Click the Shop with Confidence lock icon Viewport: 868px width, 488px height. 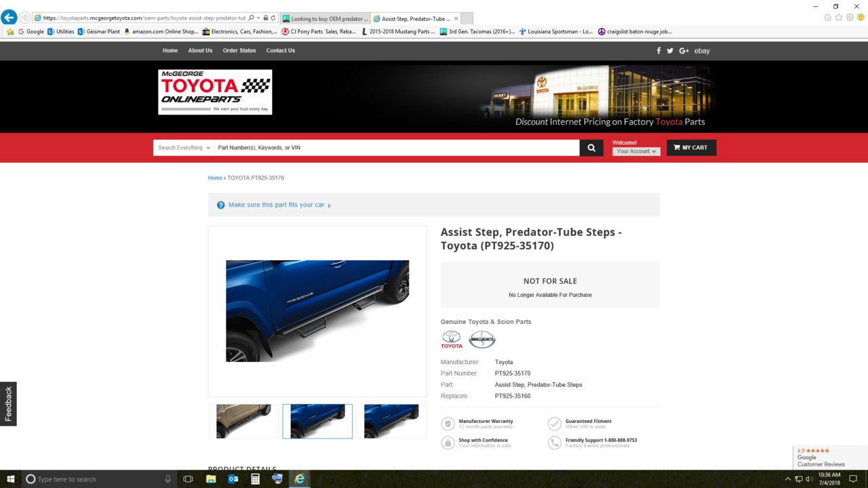click(x=448, y=443)
